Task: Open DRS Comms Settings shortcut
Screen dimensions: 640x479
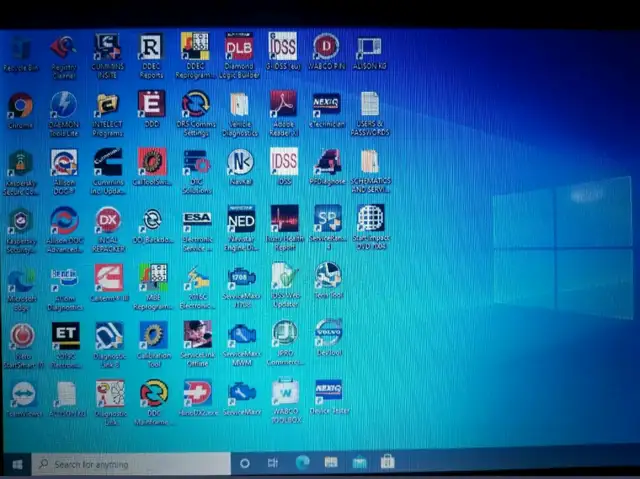Action: pyautogui.click(x=196, y=103)
